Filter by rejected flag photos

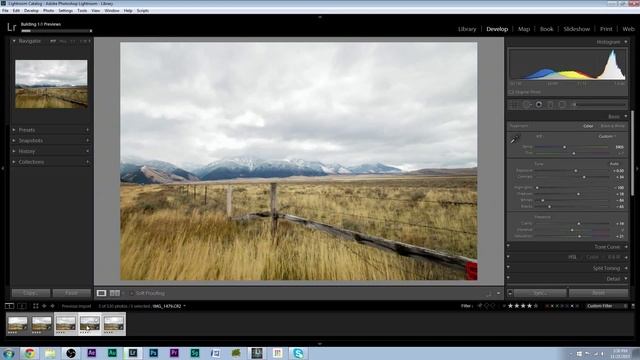coord(493,306)
